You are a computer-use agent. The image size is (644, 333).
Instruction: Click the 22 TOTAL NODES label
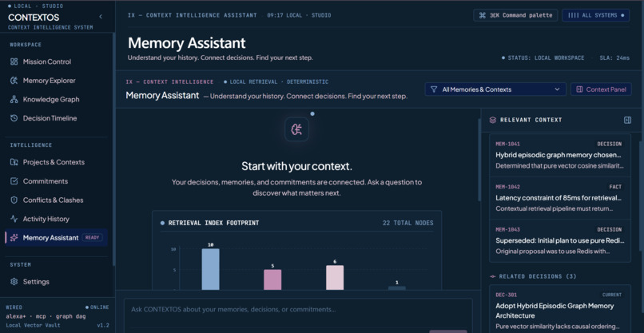(407, 223)
